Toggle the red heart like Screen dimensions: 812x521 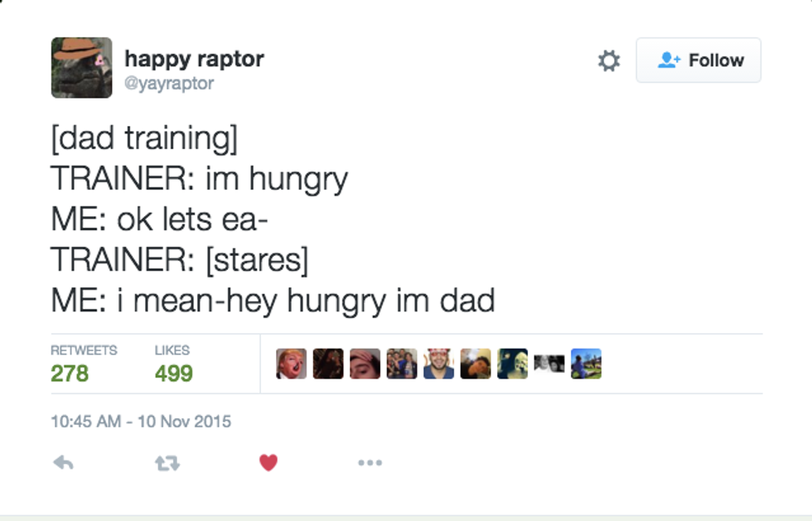click(268, 463)
